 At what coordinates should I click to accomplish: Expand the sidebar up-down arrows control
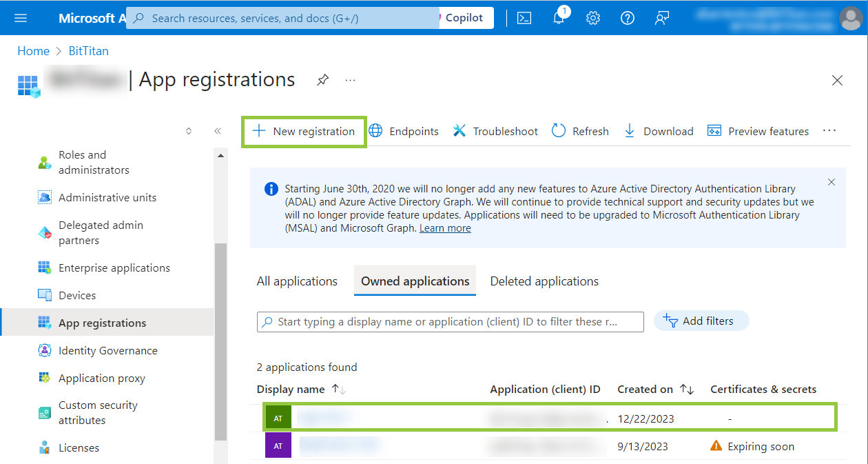189,131
